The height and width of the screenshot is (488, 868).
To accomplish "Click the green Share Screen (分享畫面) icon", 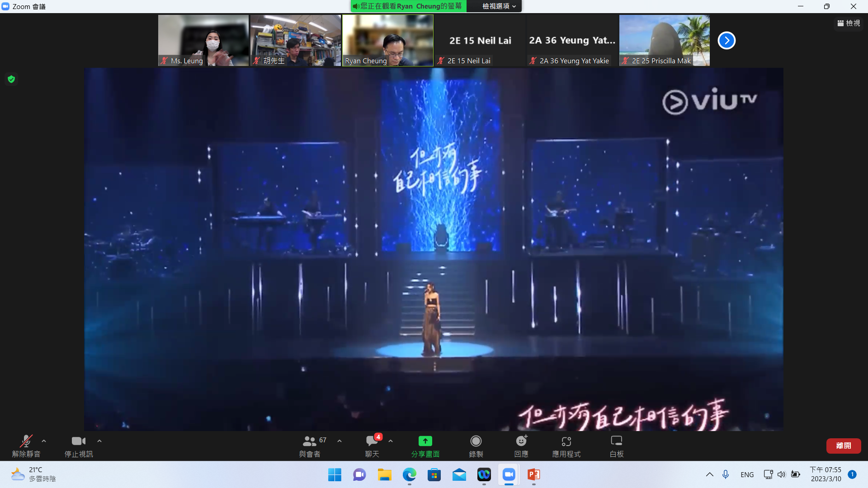I will click(425, 441).
